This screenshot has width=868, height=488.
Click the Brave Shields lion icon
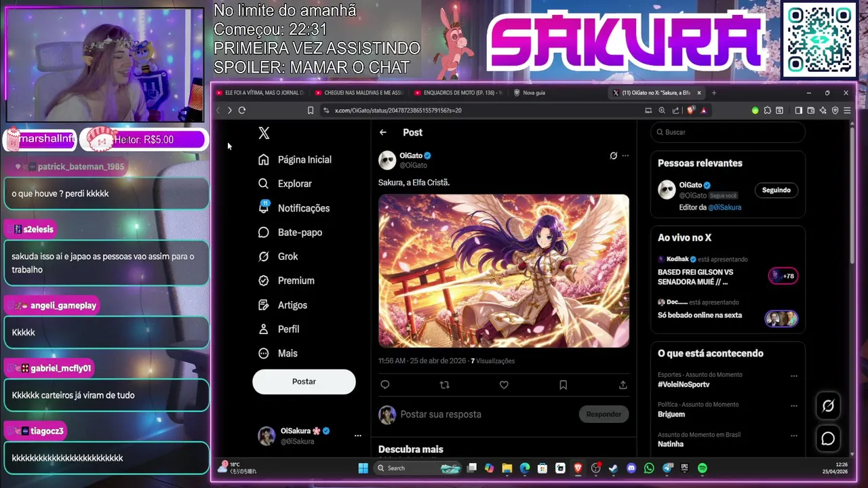tap(691, 110)
